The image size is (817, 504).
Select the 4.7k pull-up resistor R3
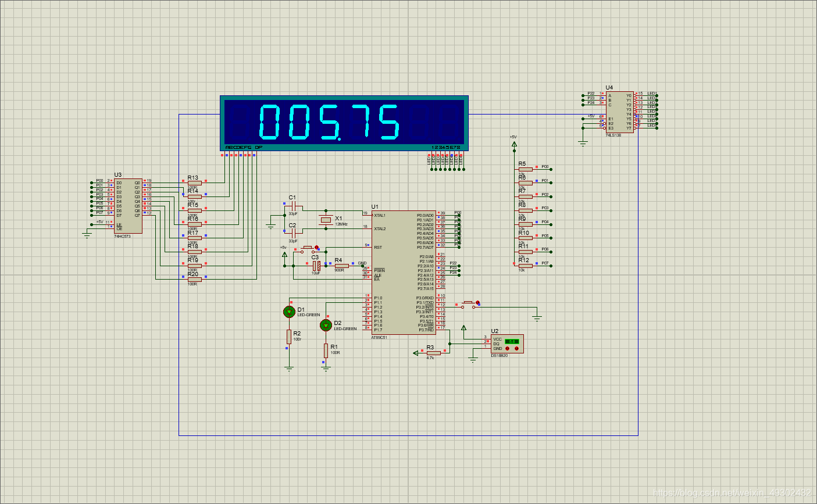point(433,352)
